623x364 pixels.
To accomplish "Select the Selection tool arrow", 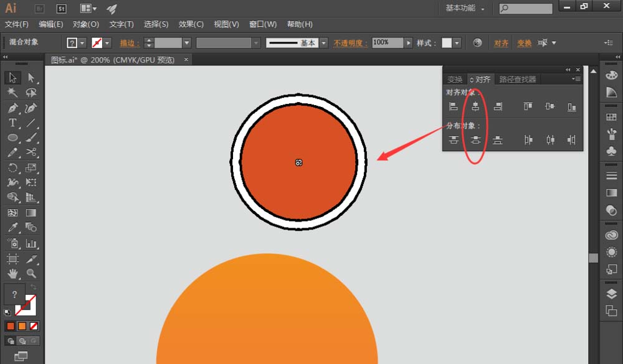I will pyautogui.click(x=12, y=77).
